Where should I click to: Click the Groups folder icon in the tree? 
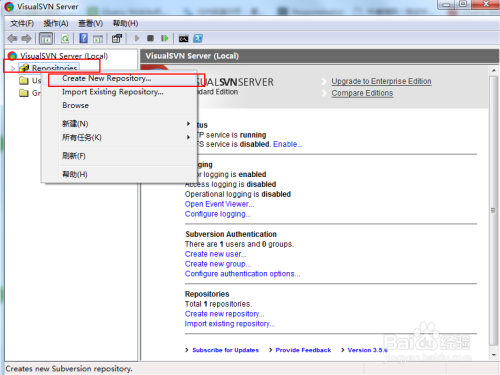(24, 93)
